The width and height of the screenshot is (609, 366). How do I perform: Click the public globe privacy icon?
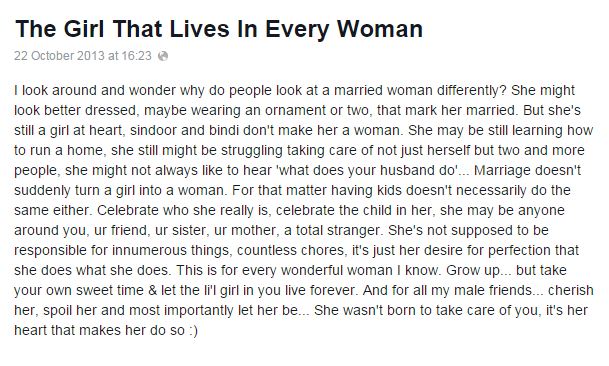point(163,56)
